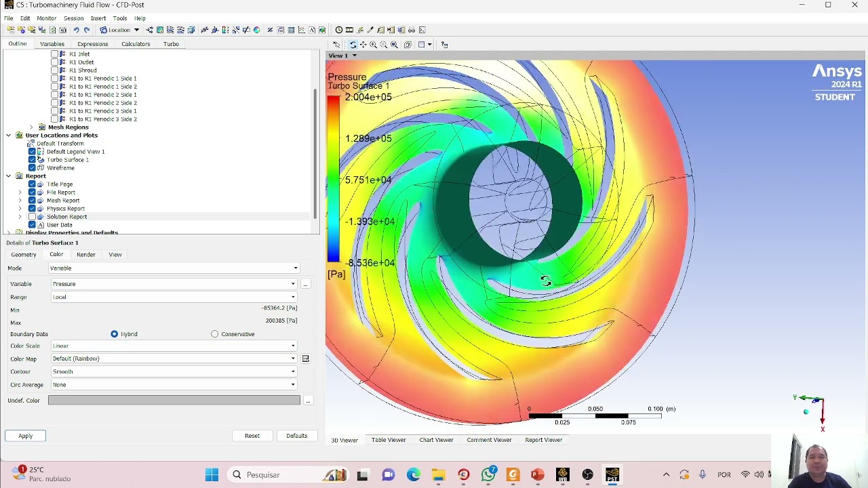The height and width of the screenshot is (488, 868).
Task: Select the Conservative boundary data option
Action: pos(215,334)
